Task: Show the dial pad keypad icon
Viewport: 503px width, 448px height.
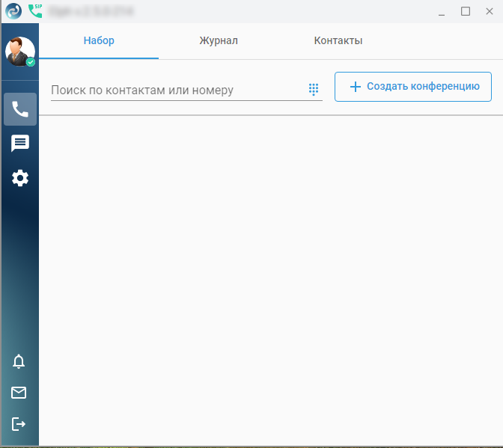Action: coord(314,89)
